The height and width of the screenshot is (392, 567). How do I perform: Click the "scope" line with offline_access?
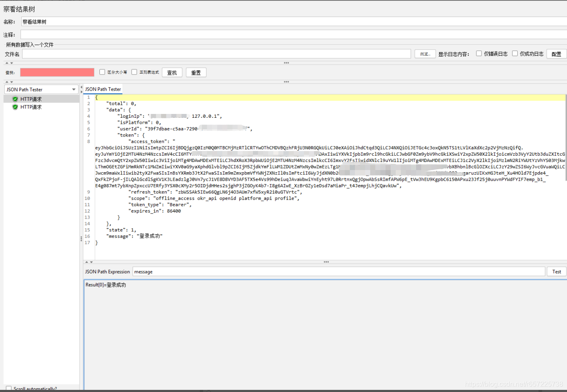pos(214,199)
